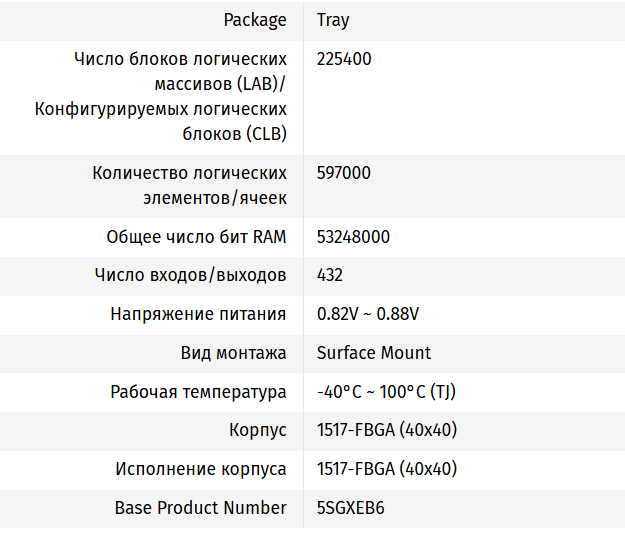Viewport: 625px width, 542px height.
Task: Click the 'Общее число бит RAM' label
Action: pos(196,237)
